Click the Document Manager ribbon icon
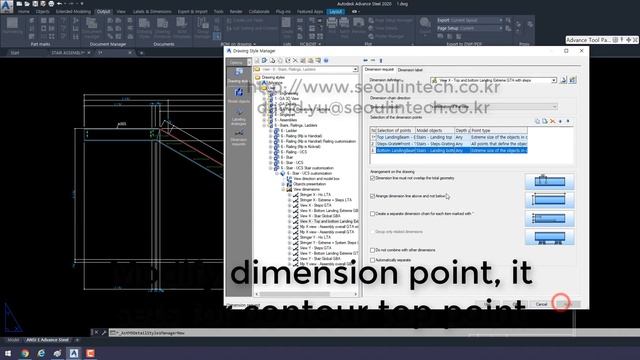The image size is (640, 360). (x=92, y=27)
